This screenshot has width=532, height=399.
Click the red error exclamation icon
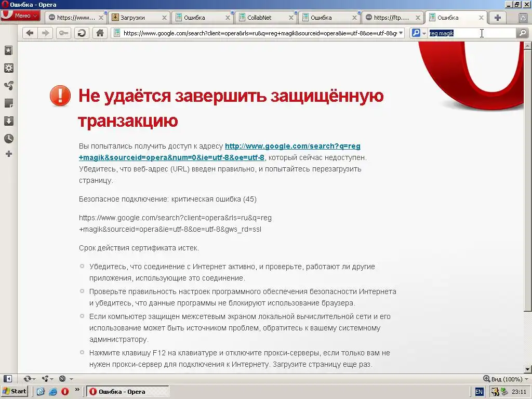(x=60, y=96)
